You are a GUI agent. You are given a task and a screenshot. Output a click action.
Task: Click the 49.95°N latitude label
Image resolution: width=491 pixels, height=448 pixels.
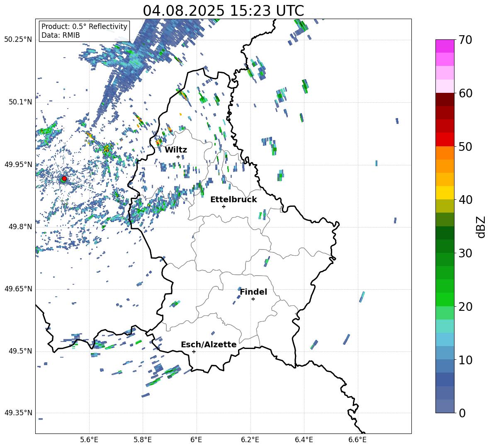coord(18,165)
